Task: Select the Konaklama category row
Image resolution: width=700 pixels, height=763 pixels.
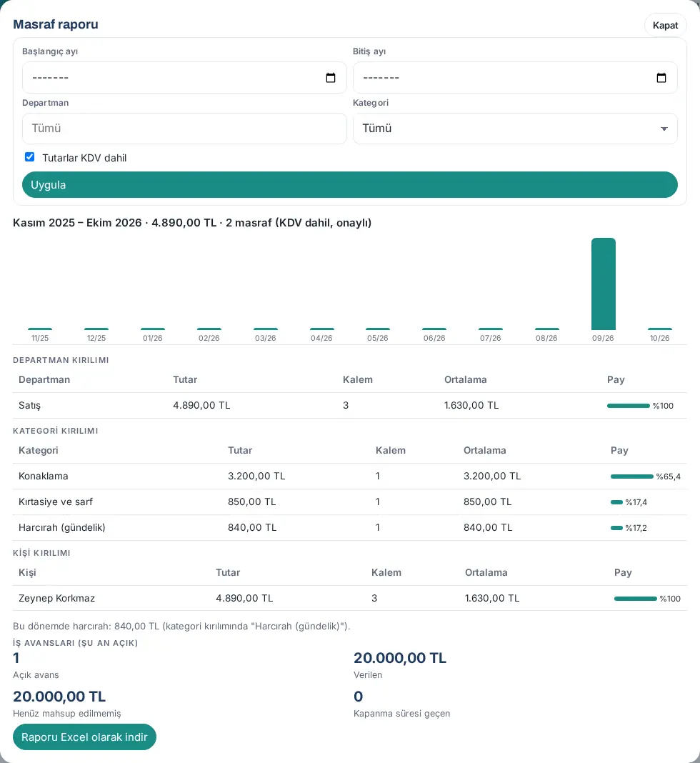Action: pyautogui.click(x=350, y=477)
